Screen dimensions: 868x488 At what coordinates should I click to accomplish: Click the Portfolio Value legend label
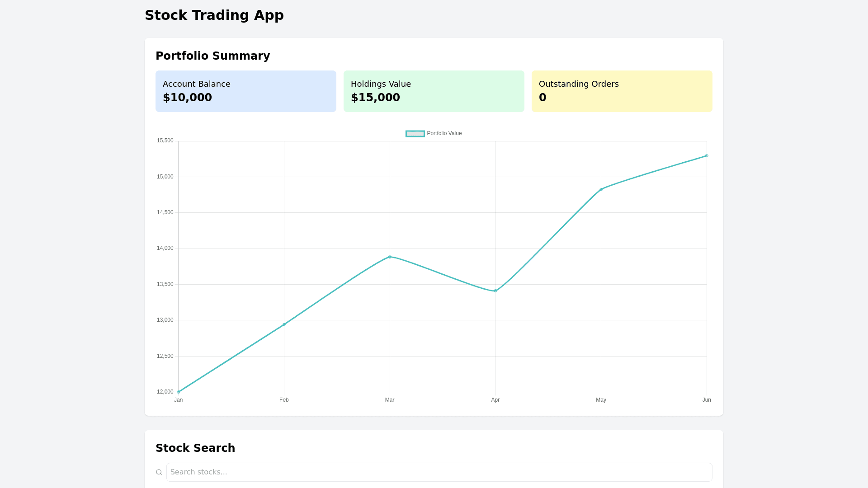pos(444,133)
